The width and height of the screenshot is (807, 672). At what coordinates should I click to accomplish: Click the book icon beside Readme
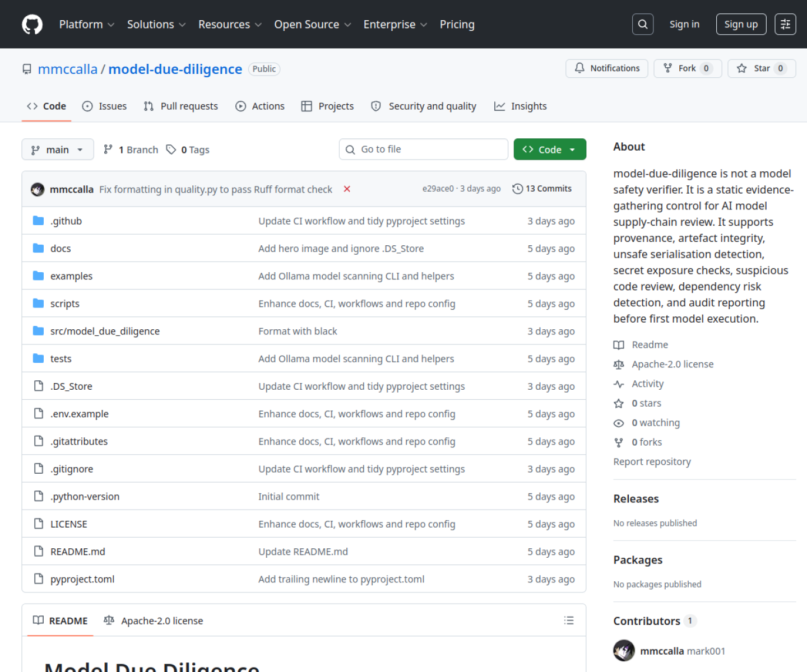point(619,345)
